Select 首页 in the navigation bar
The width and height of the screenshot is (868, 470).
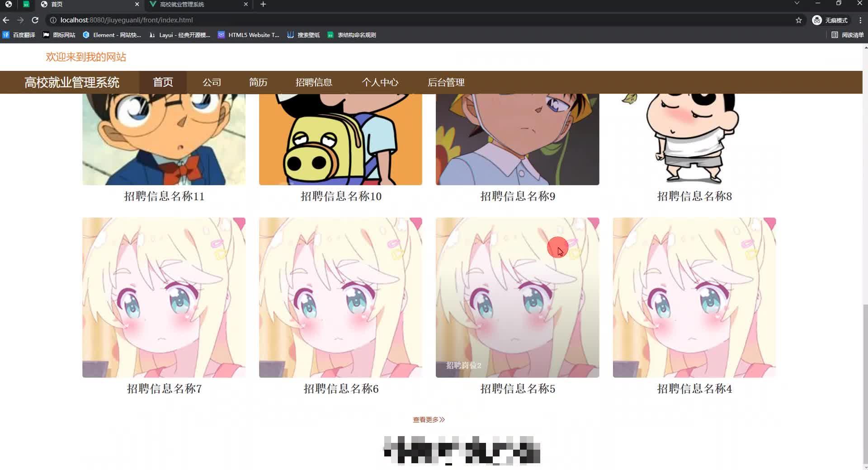[x=163, y=82]
